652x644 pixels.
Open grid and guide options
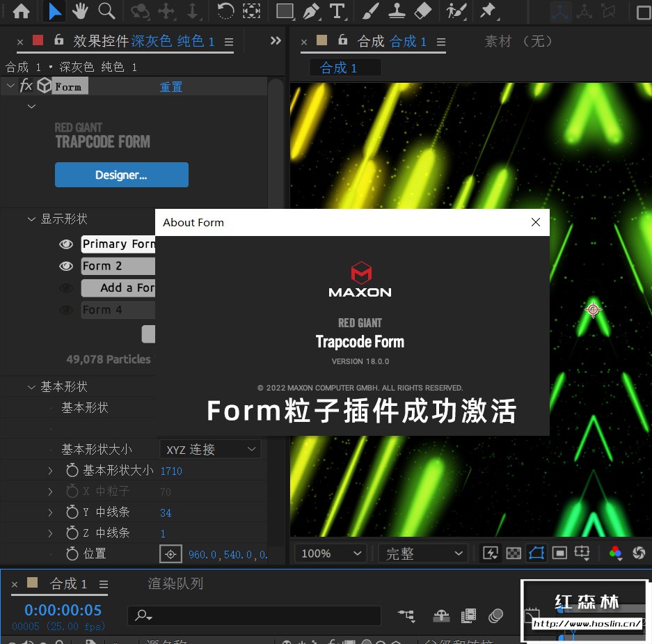pyautogui.click(x=582, y=553)
